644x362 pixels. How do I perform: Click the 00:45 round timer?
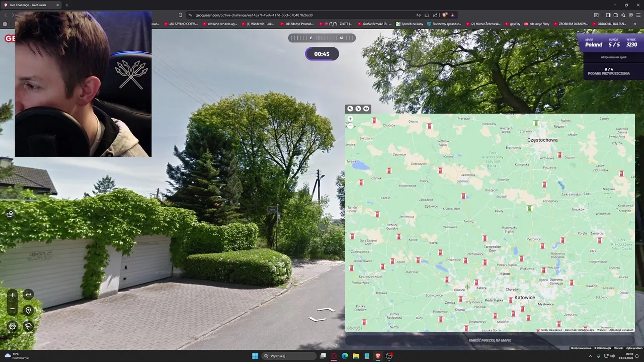coord(322,54)
